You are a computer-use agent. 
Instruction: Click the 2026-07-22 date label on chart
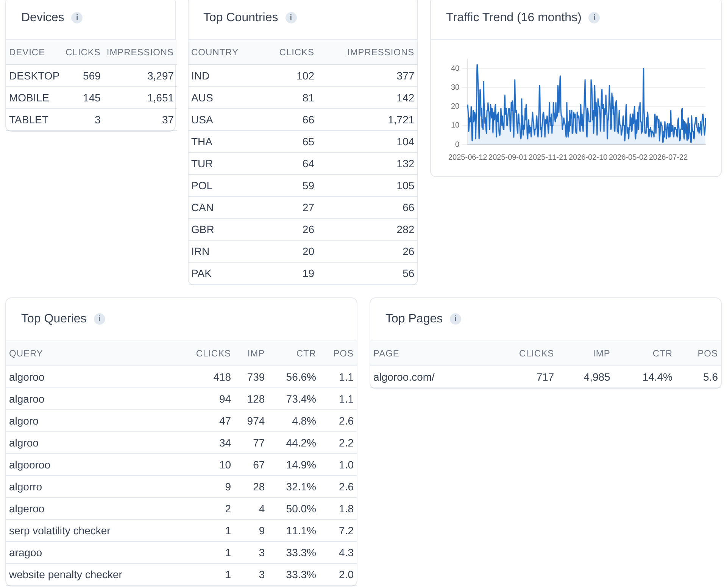(668, 157)
